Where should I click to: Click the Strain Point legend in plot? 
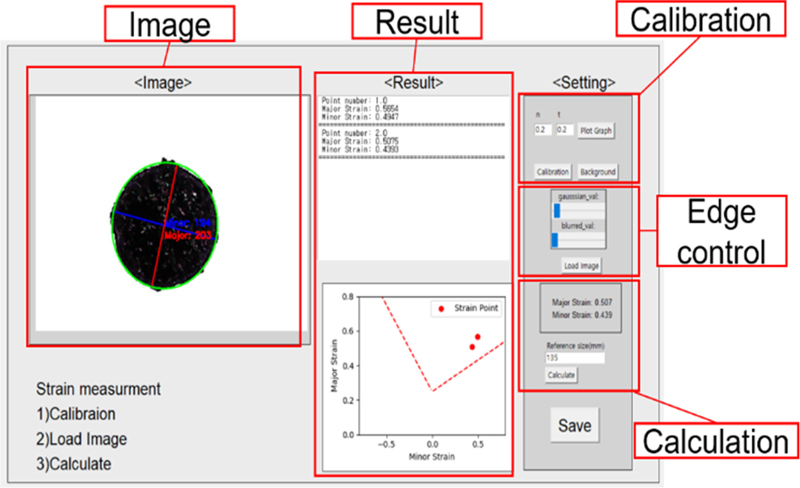(x=467, y=309)
